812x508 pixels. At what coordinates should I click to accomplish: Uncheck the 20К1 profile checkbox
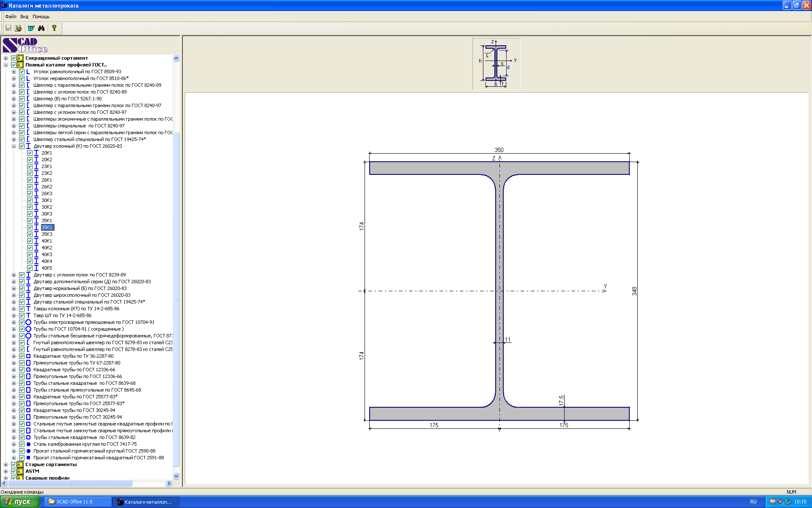tap(30, 153)
